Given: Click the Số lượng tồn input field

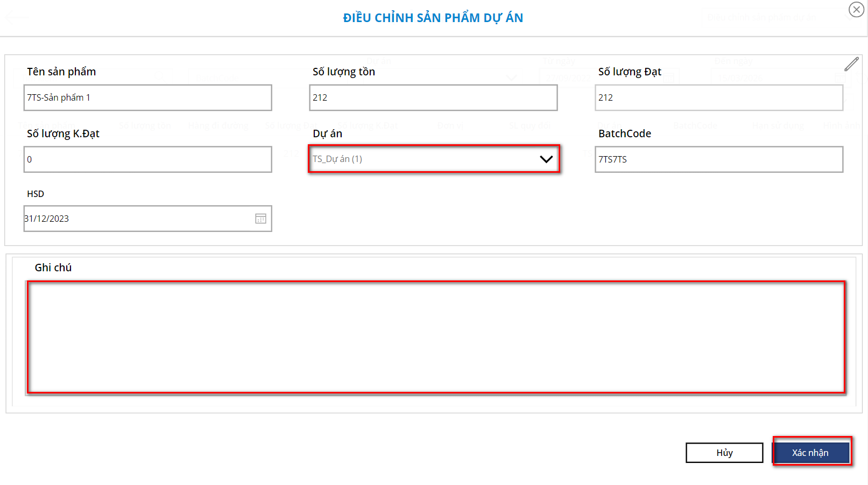Looking at the screenshot, I should [433, 97].
